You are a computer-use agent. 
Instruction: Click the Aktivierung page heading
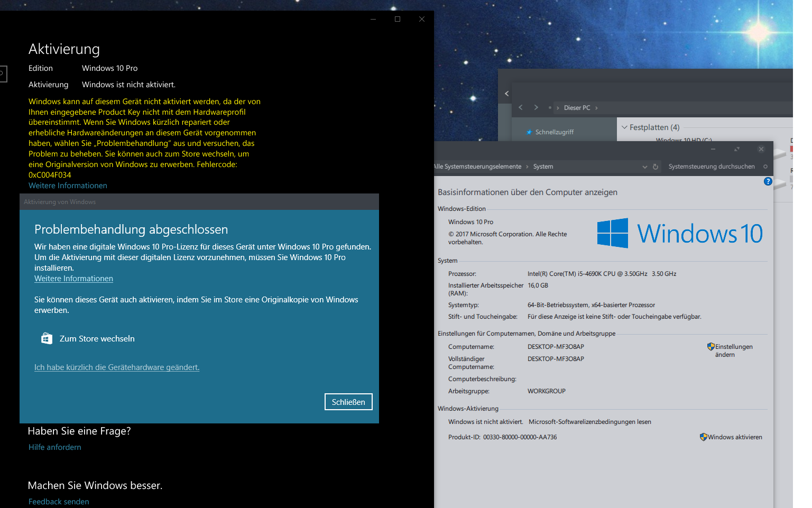point(64,49)
